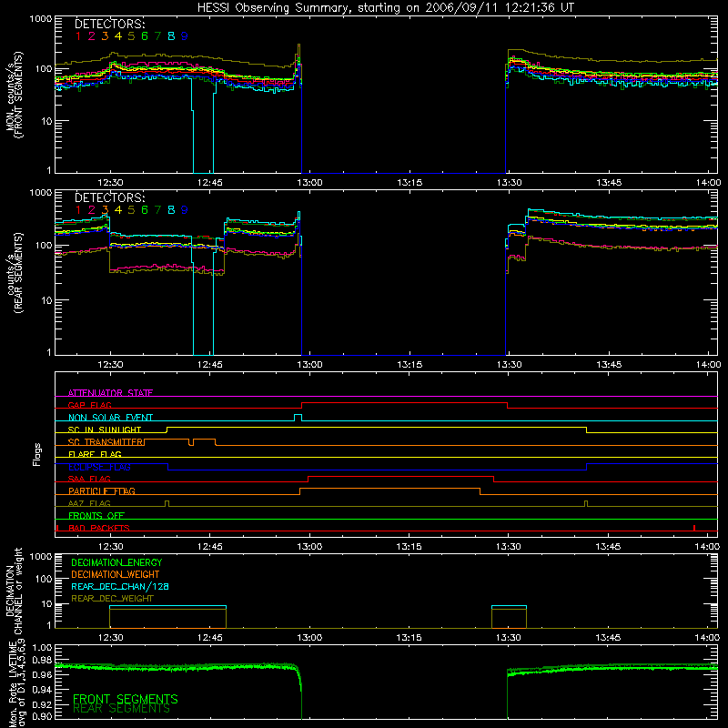Select detector 1 in the front segments legend
The width and height of the screenshot is (728, 728).
[x=78, y=36]
